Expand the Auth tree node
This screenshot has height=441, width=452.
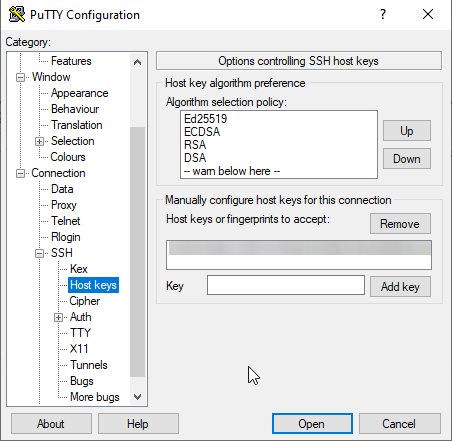58,317
